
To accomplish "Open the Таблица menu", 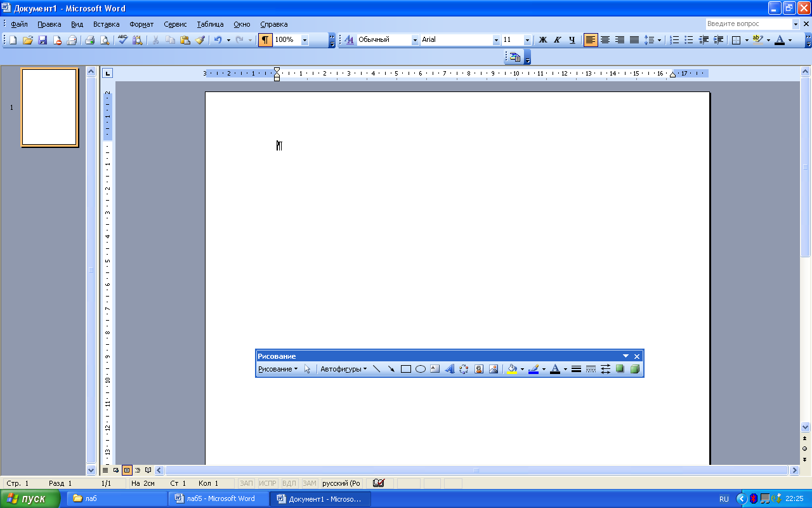I will pos(210,24).
